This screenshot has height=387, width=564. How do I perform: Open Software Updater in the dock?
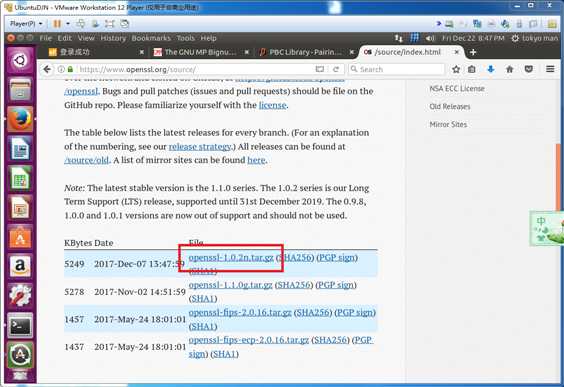[20, 355]
